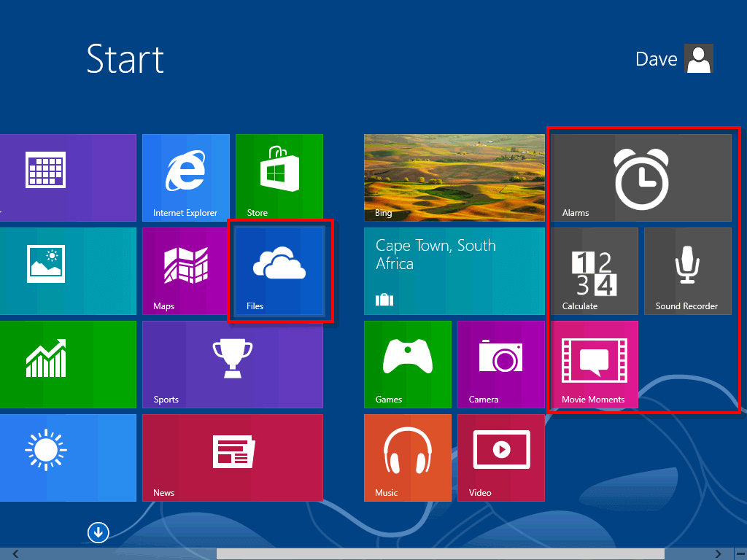Viewport: 747px width, 560px height.
Task: Open the Video tile
Action: click(501, 458)
